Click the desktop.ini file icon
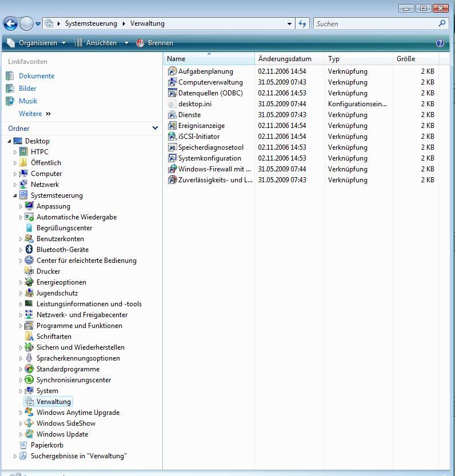Viewport: 455px width, 476px height. click(x=172, y=104)
